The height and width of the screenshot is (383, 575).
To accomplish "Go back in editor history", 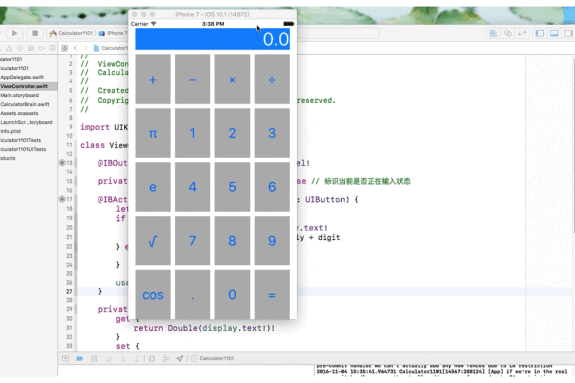I will coord(76,48).
